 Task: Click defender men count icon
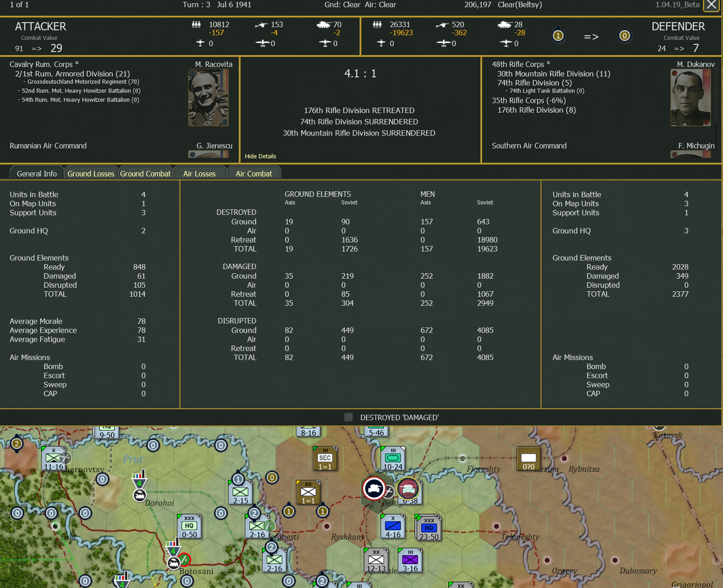[x=377, y=24]
